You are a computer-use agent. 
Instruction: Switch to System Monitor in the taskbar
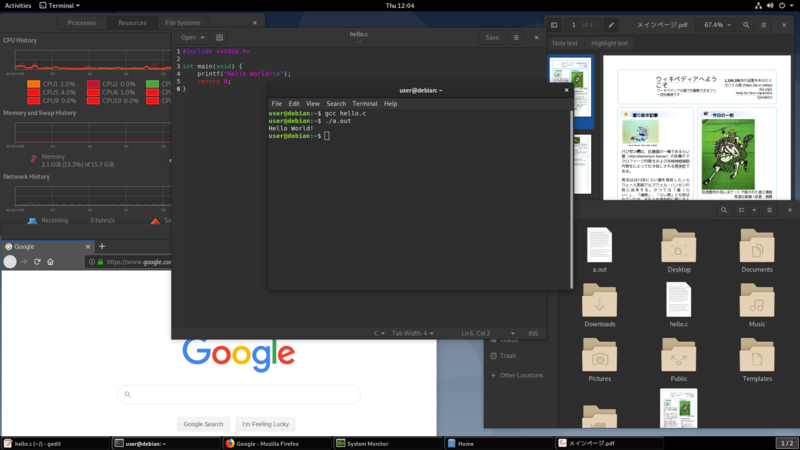388,443
